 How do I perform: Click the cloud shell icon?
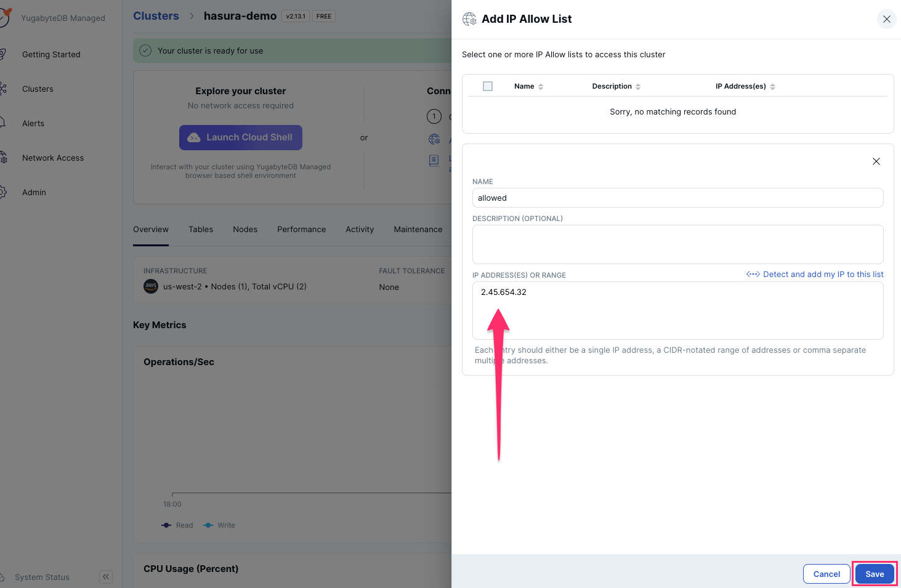tap(194, 138)
